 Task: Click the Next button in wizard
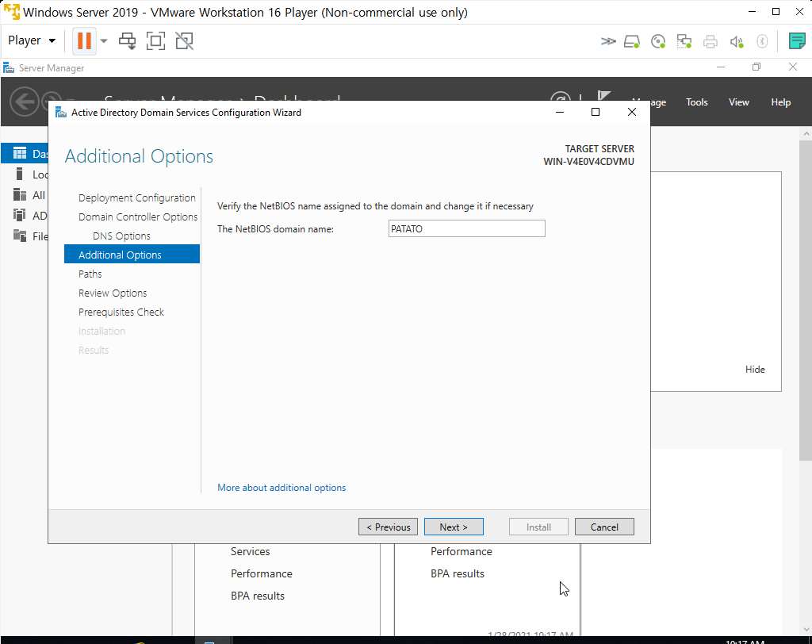[454, 527]
